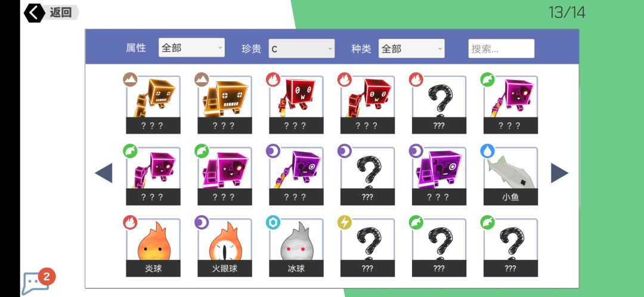Expand the 种类 dropdown set to 全部

tap(411, 48)
